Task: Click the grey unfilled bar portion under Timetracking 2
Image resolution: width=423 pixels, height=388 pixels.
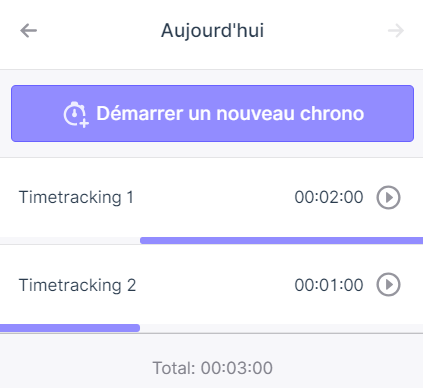Action: 281,328
